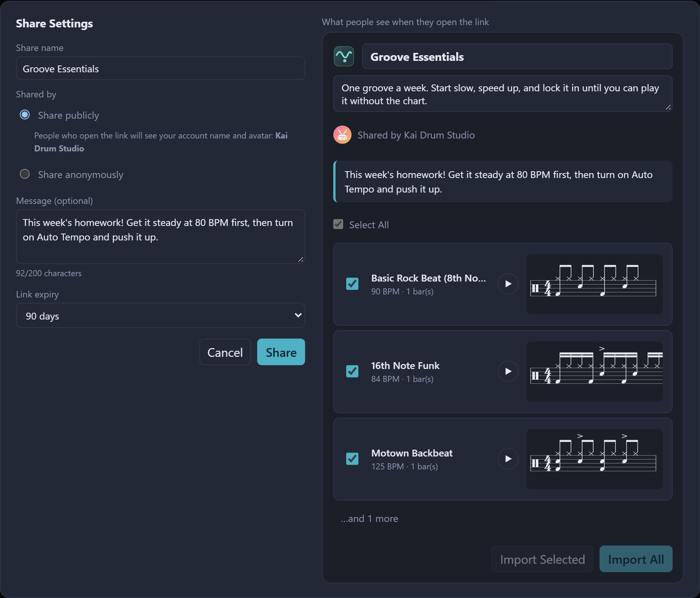Click the message box resize handle

(x=301, y=259)
